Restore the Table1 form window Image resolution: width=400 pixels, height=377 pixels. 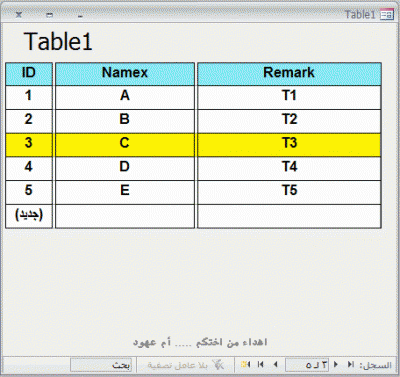point(49,15)
